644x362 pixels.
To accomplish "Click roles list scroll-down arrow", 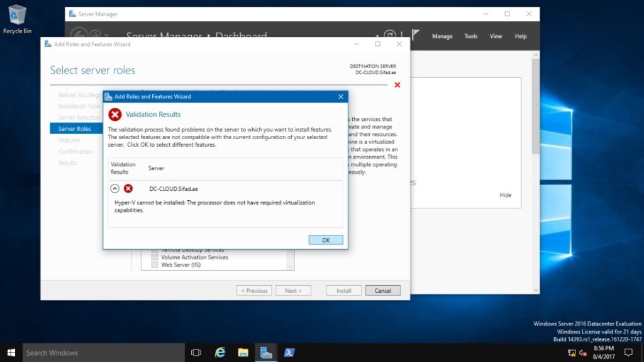I will [290, 266].
